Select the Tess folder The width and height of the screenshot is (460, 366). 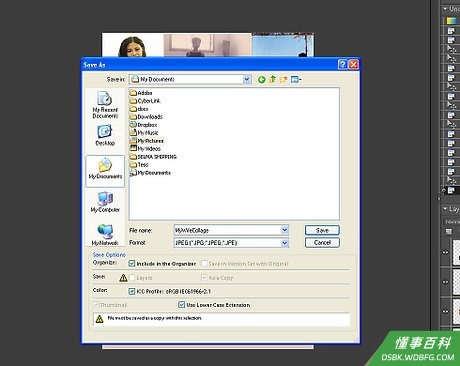click(x=139, y=165)
